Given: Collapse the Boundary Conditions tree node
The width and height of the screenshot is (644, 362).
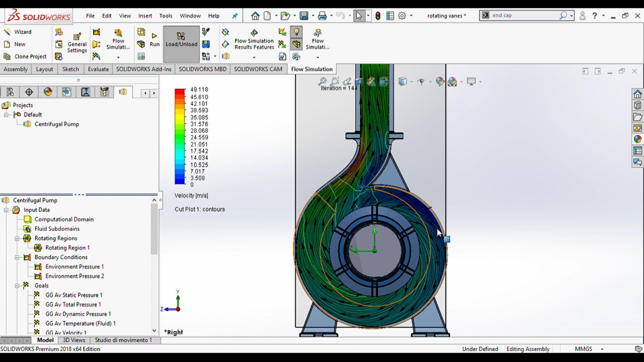Looking at the screenshot, I should pos(17,257).
